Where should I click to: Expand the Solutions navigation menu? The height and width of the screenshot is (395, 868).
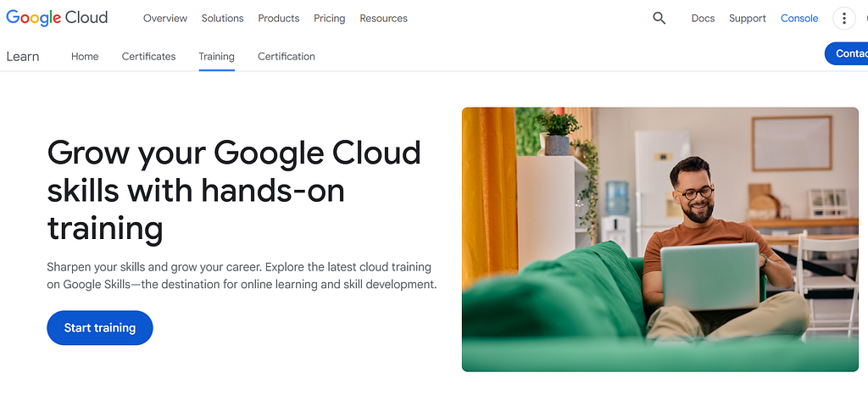(x=222, y=18)
